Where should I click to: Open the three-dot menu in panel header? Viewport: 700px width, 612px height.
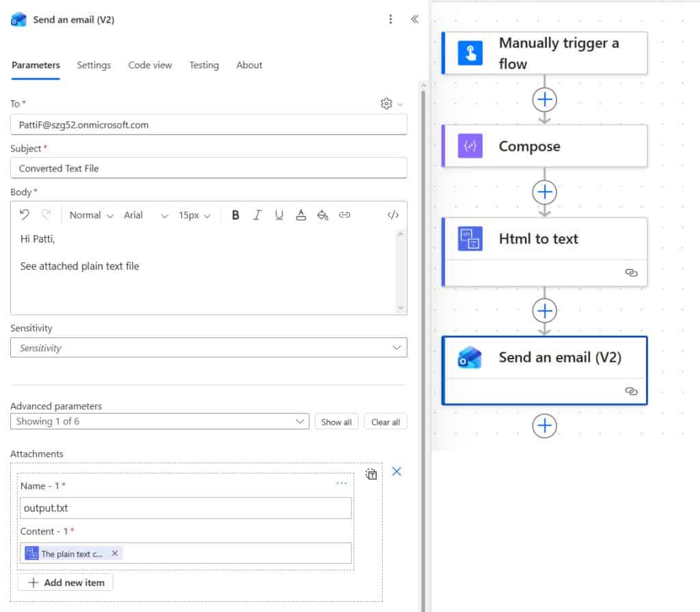[390, 19]
